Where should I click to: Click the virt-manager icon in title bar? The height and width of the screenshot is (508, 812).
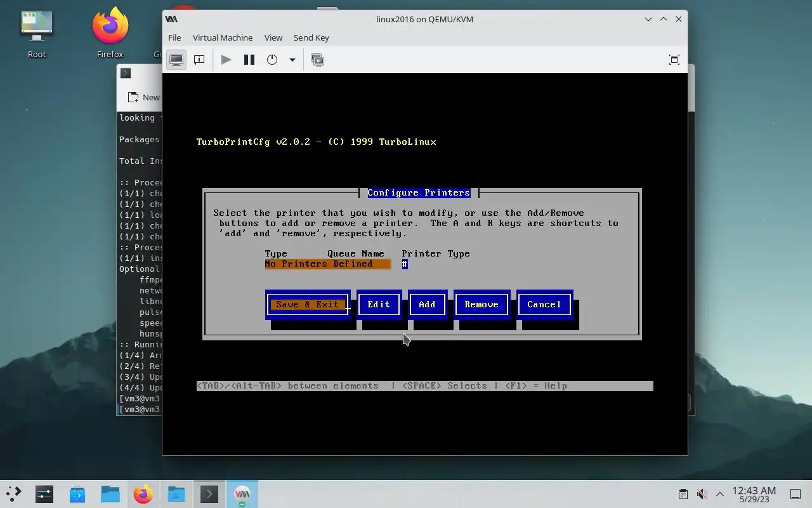pos(171,19)
